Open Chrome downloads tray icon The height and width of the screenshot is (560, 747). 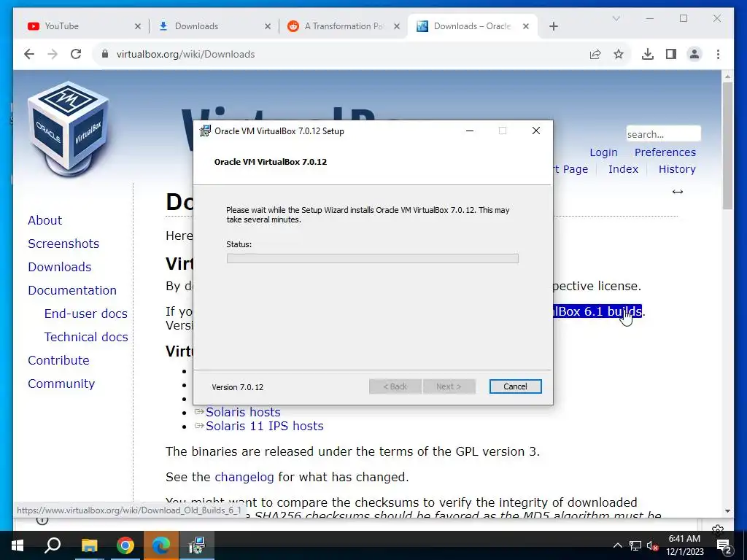(x=648, y=54)
